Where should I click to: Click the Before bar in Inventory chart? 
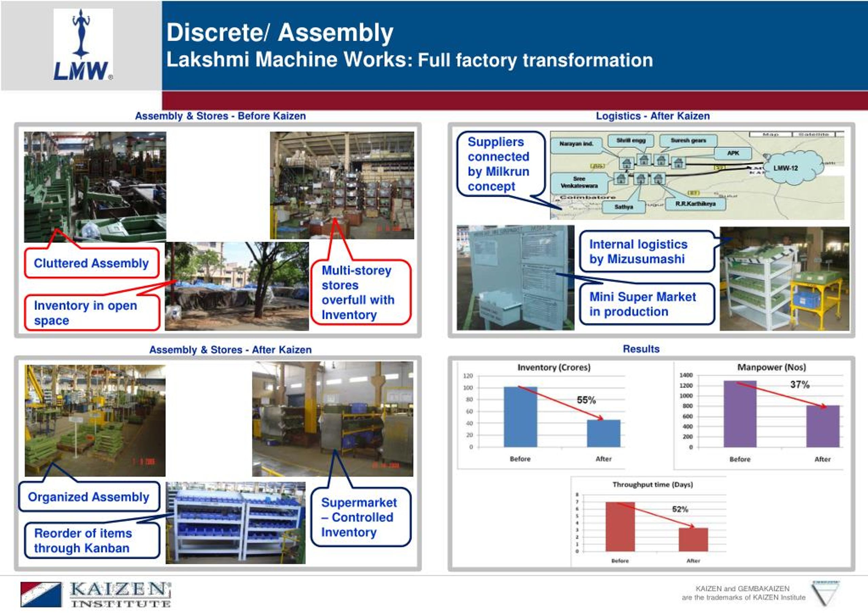click(x=520, y=417)
